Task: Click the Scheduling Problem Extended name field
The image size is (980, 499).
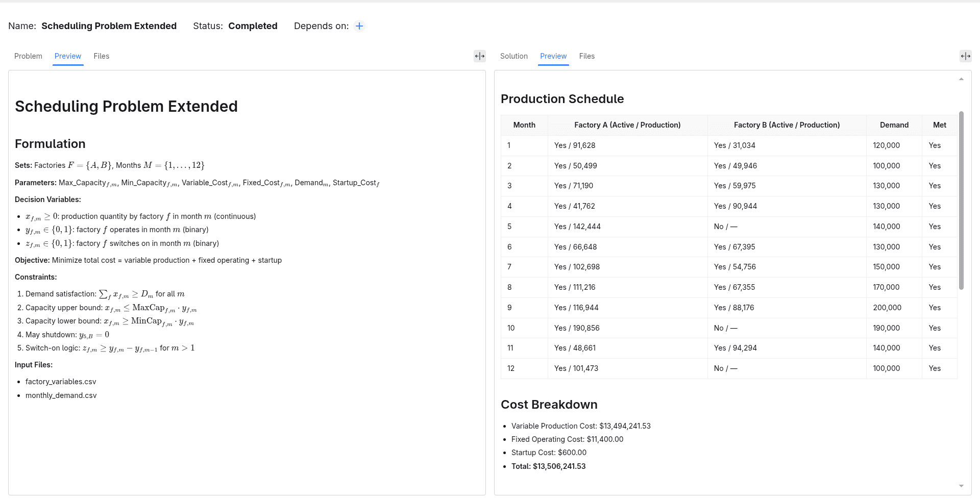Action: (109, 26)
